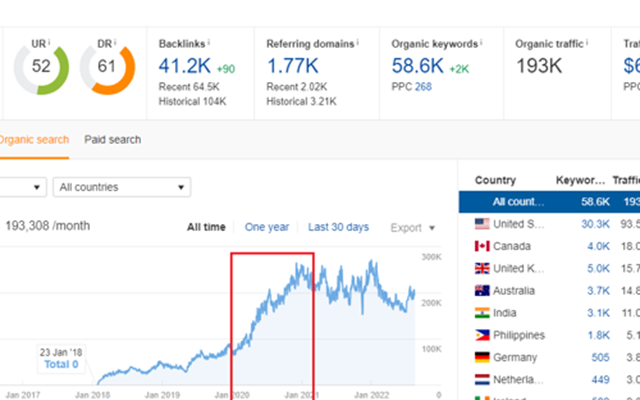The height and width of the screenshot is (400, 640).
Task: Open the All countries dropdown
Action: 122,187
